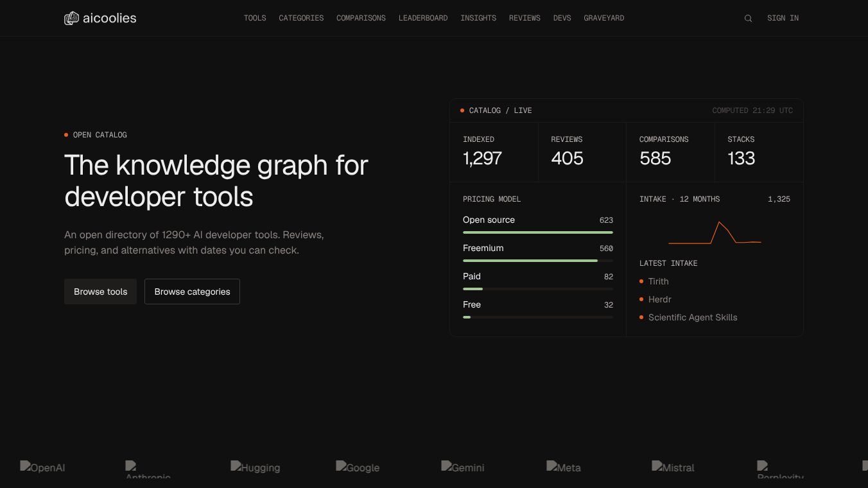Image resolution: width=868 pixels, height=488 pixels.
Task: Click the Open Catalog tag text
Action: tap(100, 135)
